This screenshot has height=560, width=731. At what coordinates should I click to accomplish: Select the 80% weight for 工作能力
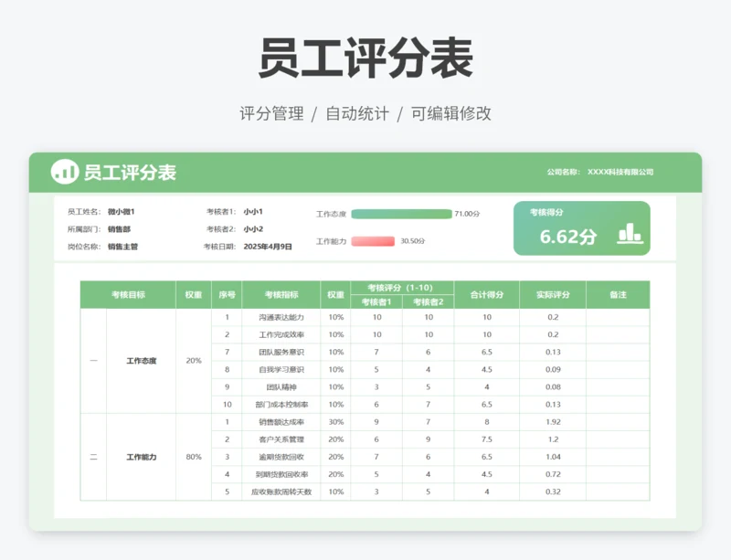click(194, 457)
